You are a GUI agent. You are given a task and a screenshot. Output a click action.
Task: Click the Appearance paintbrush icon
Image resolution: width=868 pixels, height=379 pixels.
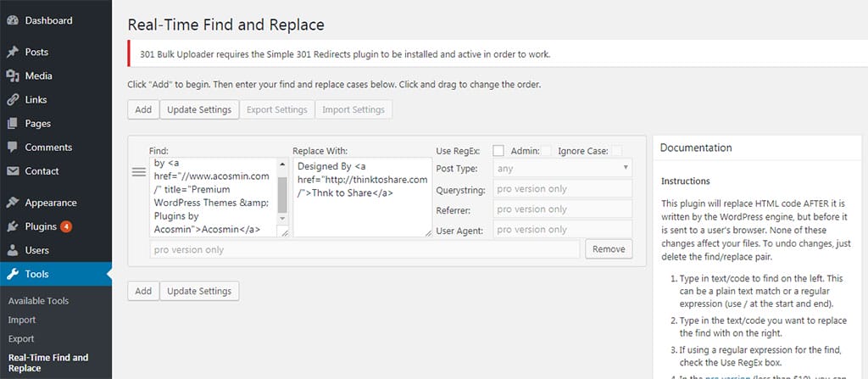click(x=13, y=203)
